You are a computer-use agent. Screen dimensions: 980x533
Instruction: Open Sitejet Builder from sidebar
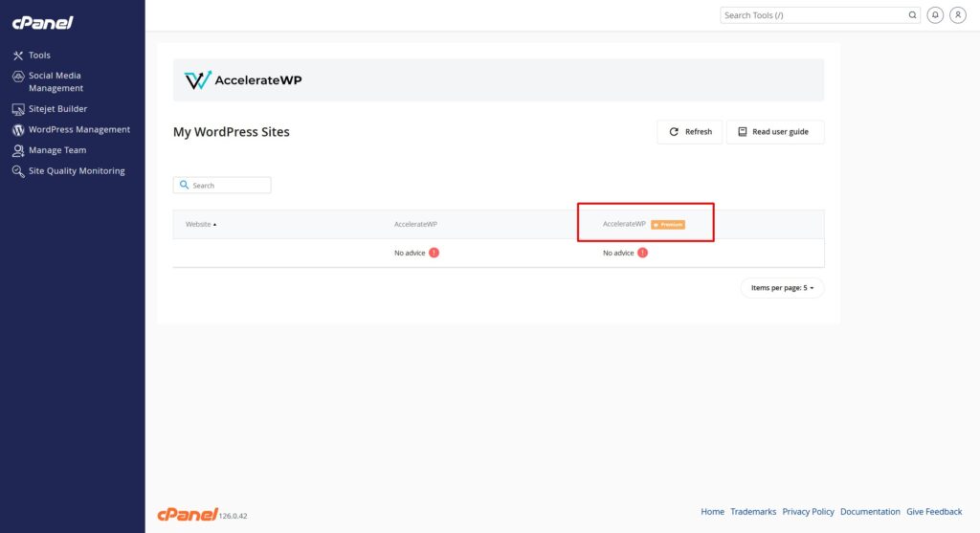57,109
